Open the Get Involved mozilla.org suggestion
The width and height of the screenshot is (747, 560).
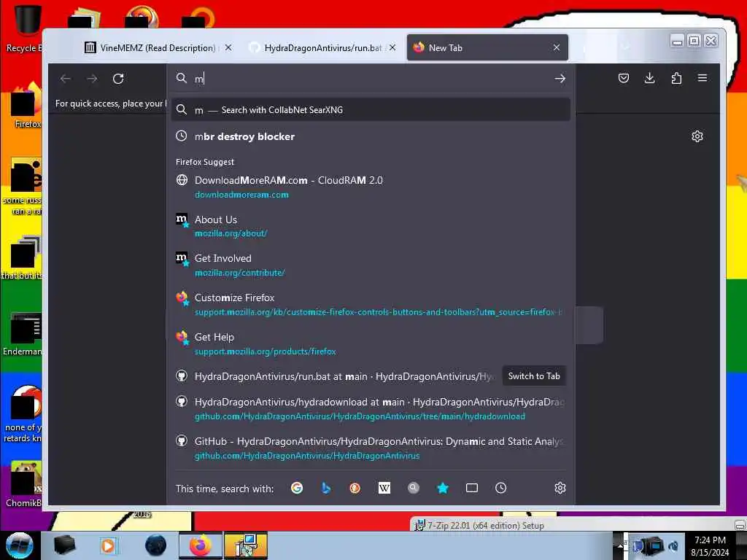(371, 265)
